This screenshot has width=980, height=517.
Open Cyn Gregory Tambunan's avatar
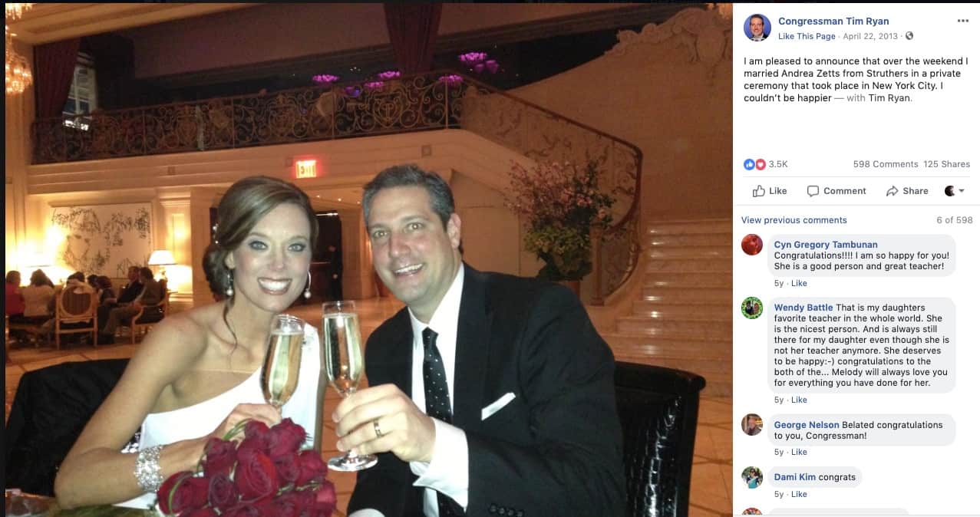752,245
